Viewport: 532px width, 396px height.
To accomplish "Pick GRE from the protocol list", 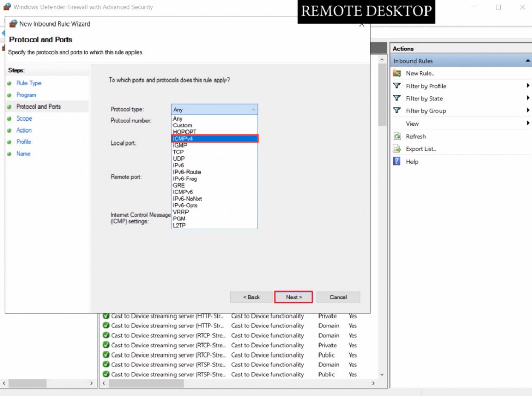I will tap(215, 186).
